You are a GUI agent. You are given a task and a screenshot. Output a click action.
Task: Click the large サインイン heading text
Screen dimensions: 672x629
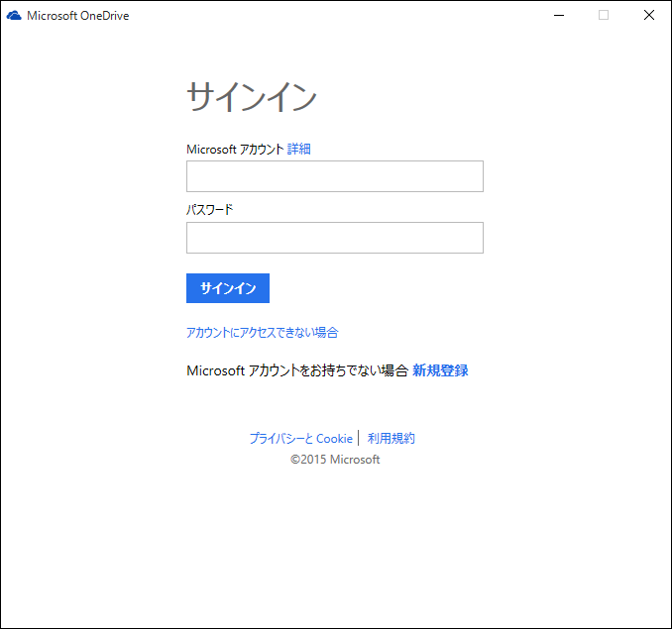click(x=252, y=97)
